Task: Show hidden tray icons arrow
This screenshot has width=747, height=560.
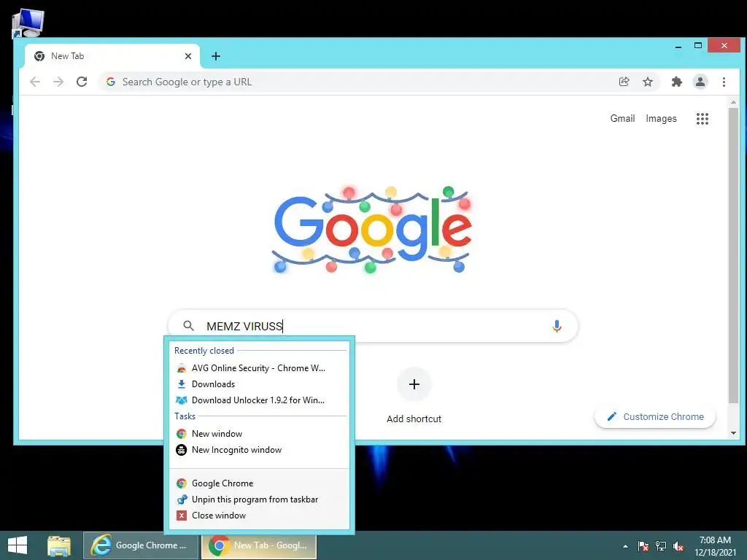Action: (625, 546)
